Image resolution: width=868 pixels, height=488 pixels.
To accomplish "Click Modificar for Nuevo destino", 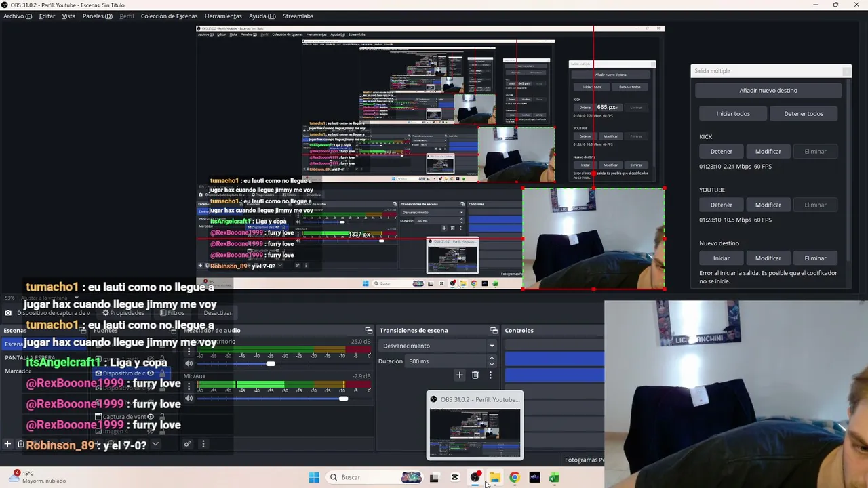I will [768, 258].
